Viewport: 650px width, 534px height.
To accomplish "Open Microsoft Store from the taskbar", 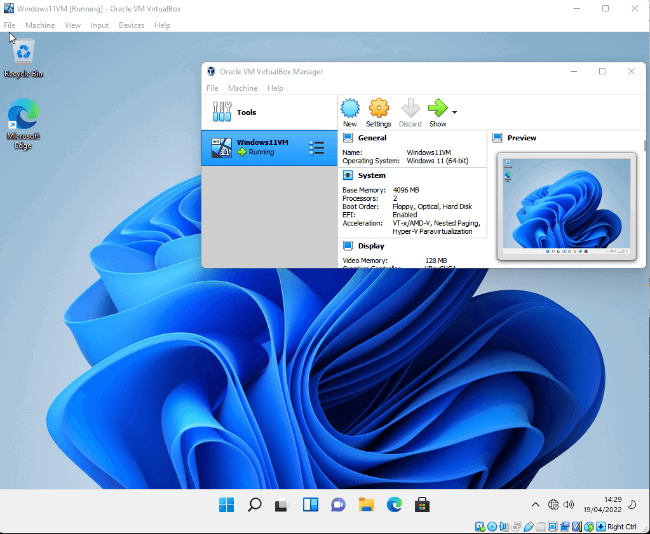I will pos(422,505).
